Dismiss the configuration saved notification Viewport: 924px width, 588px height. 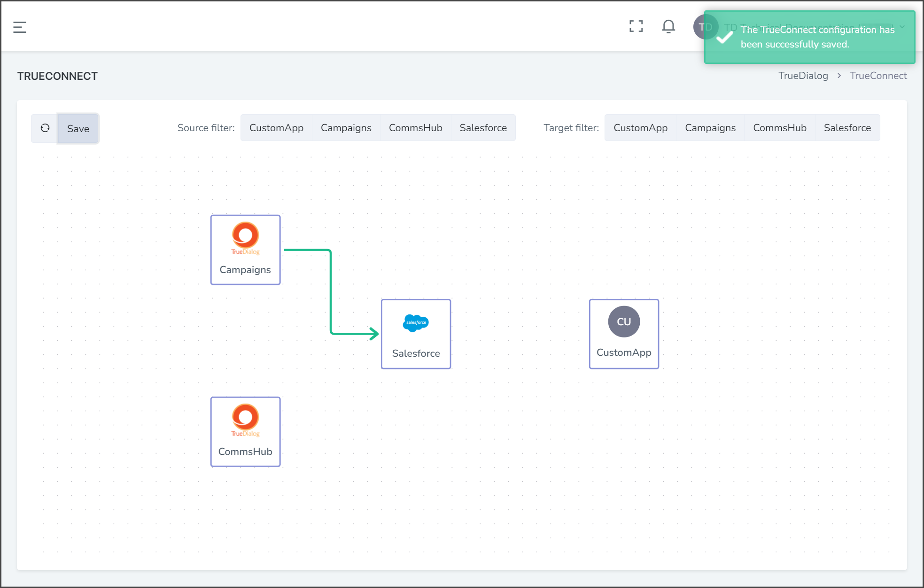coord(809,37)
